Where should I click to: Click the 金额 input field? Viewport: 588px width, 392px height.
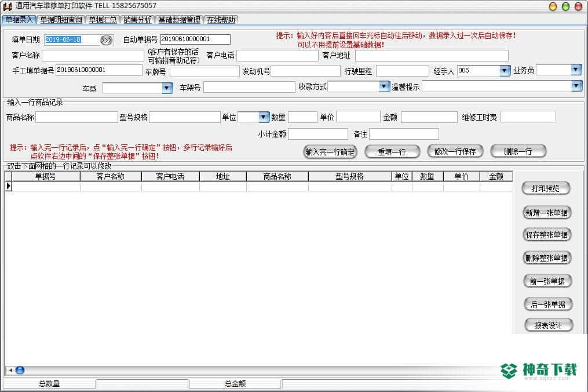pyautogui.click(x=429, y=117)
